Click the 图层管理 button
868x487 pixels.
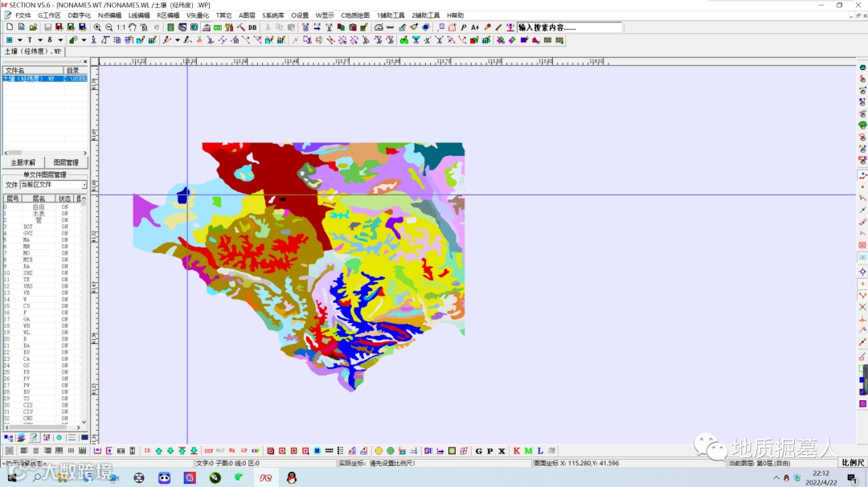pos(66,162)
